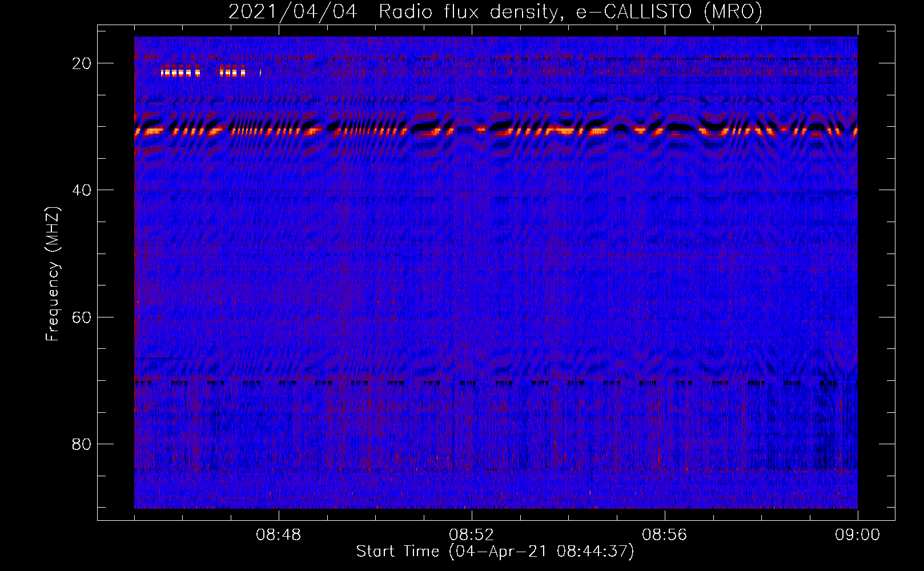Click the 08:52 time axis label
The image size is (924, 571).
click(x=472, y=536)
